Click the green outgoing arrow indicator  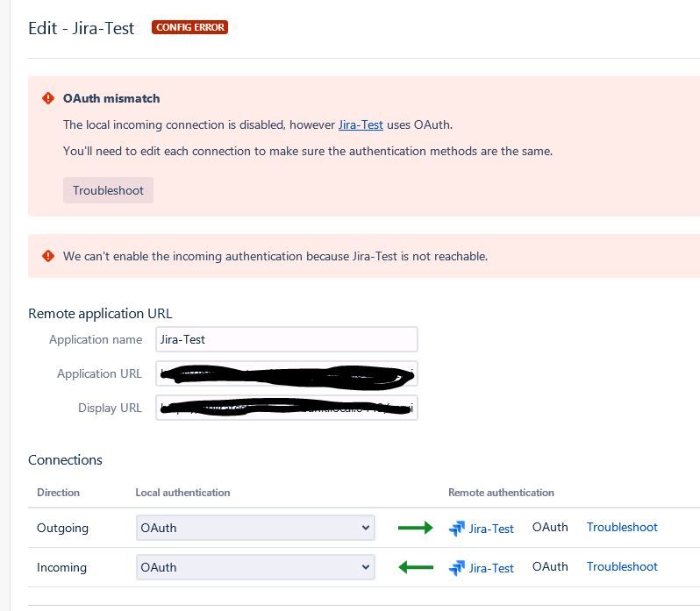(x=415, y=528)
